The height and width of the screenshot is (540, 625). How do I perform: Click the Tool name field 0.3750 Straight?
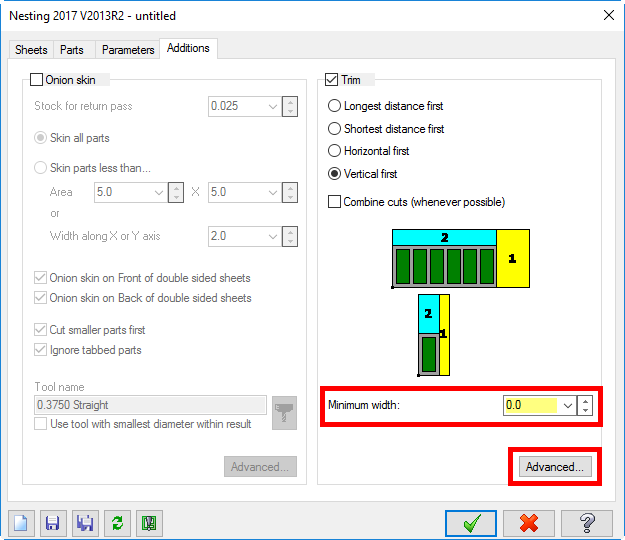tap(150, 405)
